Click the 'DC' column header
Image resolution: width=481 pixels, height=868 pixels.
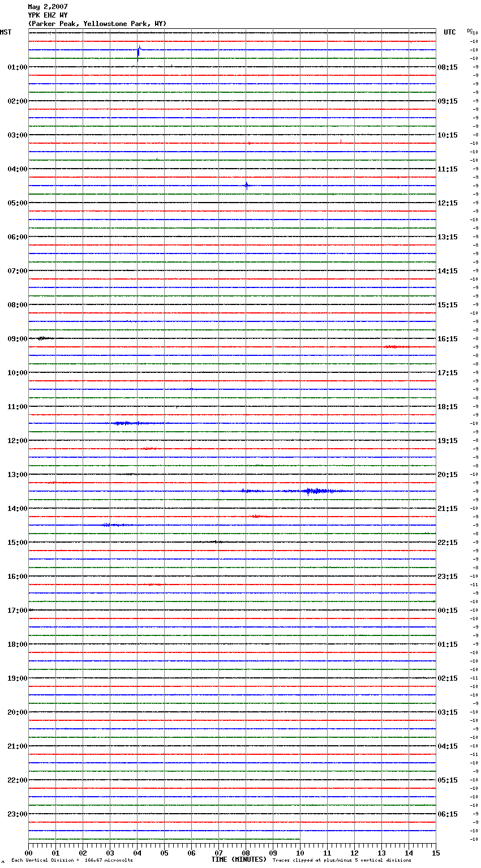[x=470, y=31]
